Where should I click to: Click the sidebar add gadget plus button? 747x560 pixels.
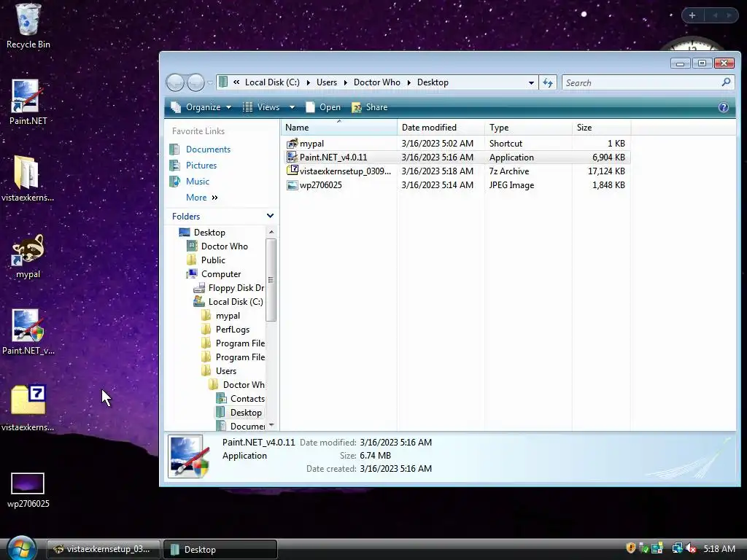692,15
